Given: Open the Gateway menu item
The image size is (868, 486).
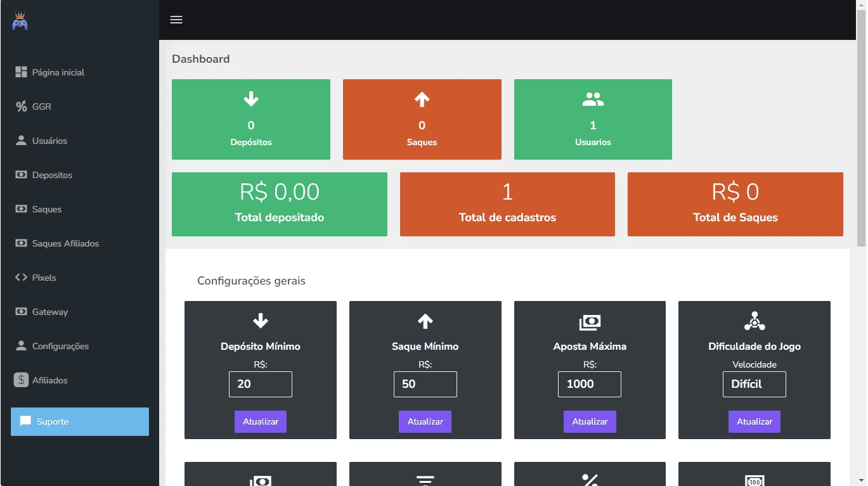Looking at the screenshot, I should tap(49, 312).
